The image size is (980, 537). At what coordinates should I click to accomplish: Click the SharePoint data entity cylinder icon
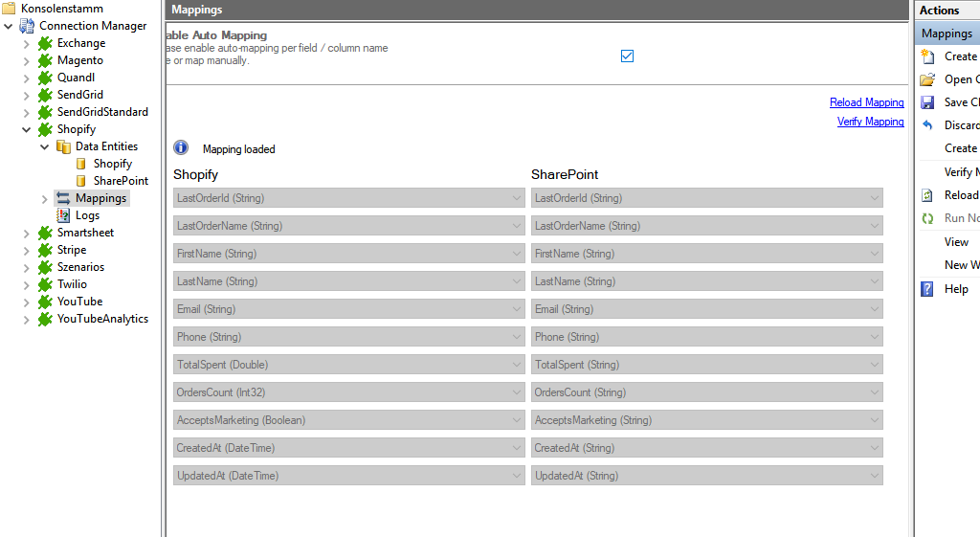point(81,181)
